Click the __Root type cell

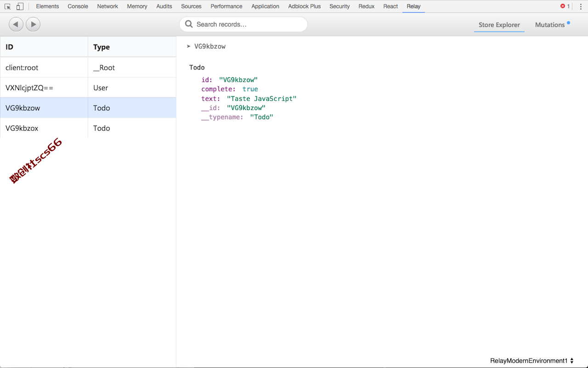tap(132, 68)
